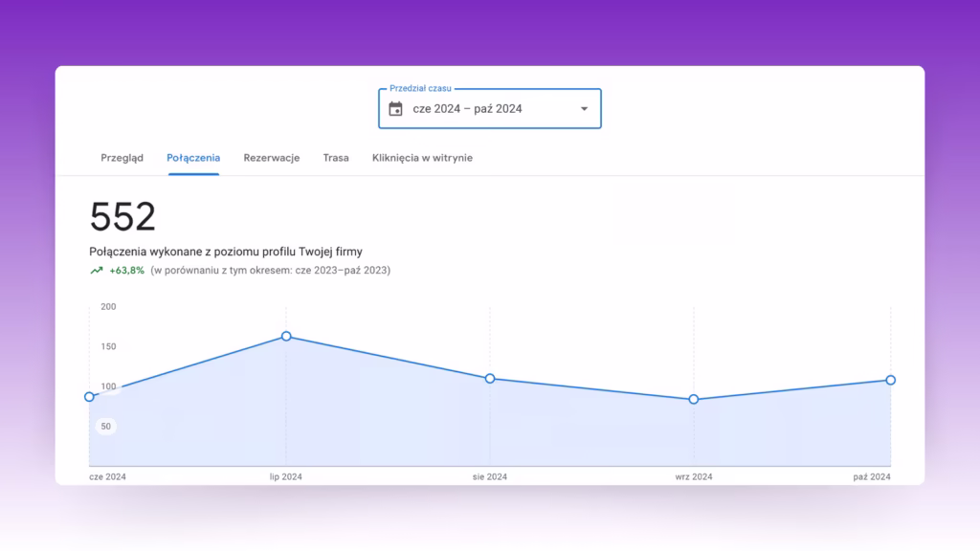
Task: Click the 'Przedział czasu' field label
Action: coord(420,89)
